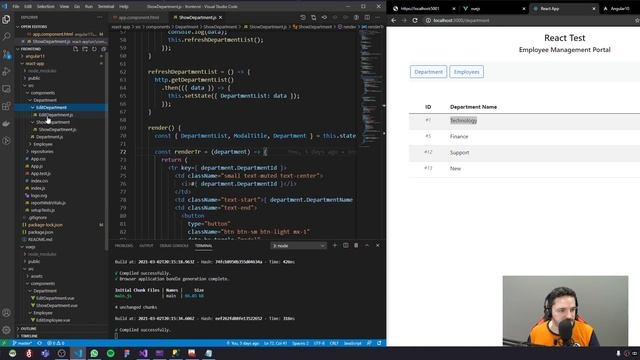Image resolution: width=640 pixels, height=360 pixels.
Task: Open Remote Explorer in activity bar
Action: [6, 89]
